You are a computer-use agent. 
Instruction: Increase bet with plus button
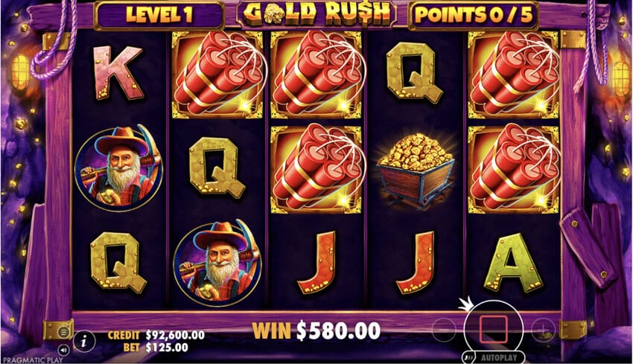(544, 330)
